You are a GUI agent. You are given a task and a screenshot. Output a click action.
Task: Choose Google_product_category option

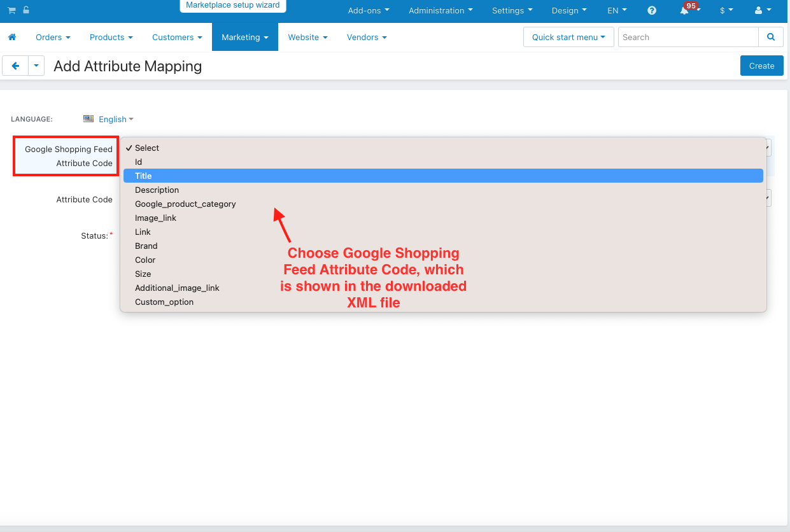point(443,204)
